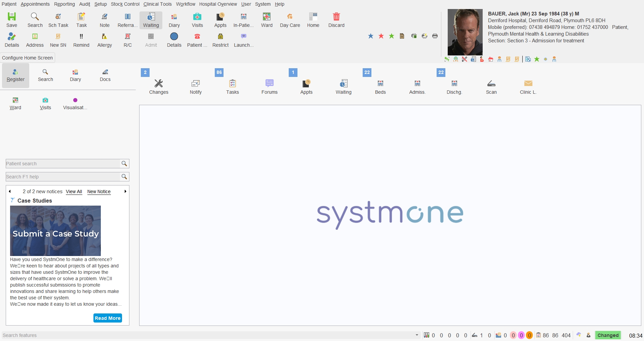Click the Submit a Case Study image
Image resolution: width=644 pixels, height=341 pixels.
55,231
